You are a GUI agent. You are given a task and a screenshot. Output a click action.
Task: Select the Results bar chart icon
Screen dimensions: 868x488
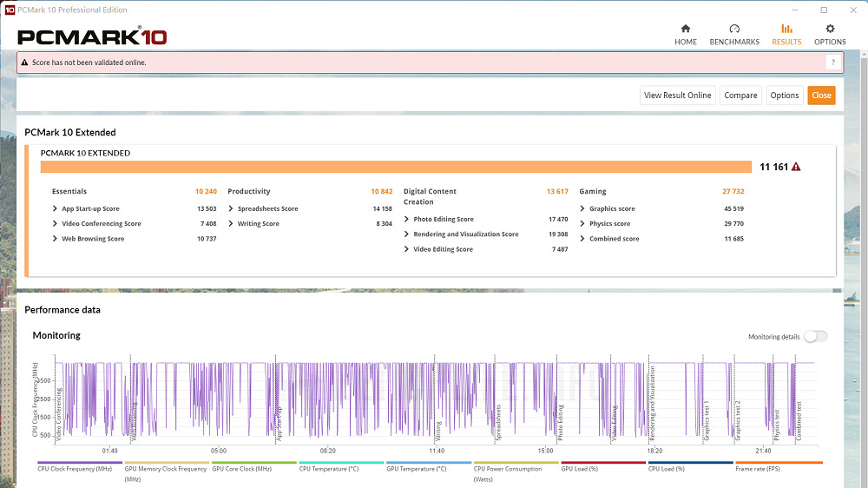786,30
